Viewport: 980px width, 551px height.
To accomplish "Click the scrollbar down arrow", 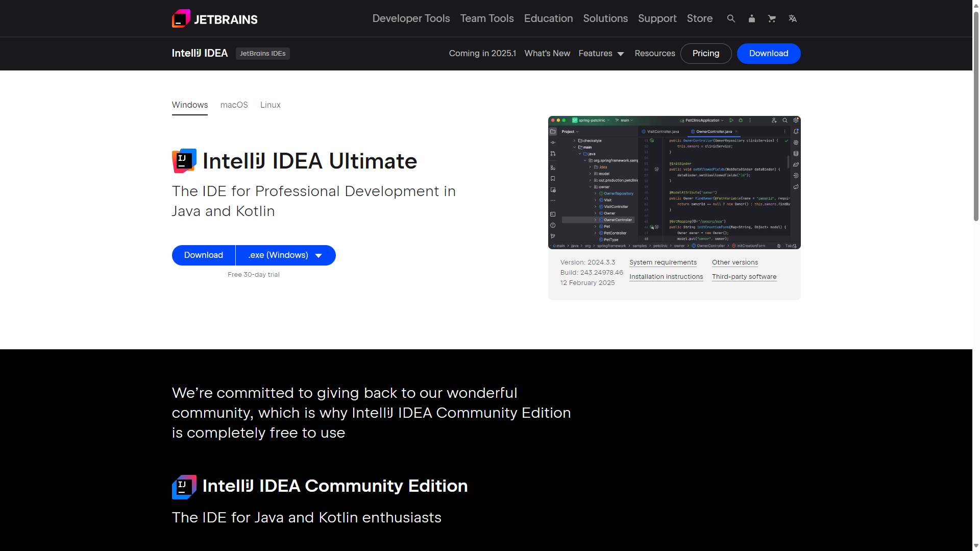I will pyautogui.click(x=976, y=546).
